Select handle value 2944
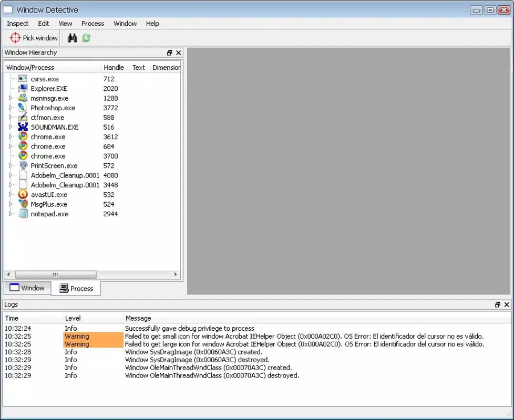The height and width of the screenshot is (420, 514). click(110, 214)
